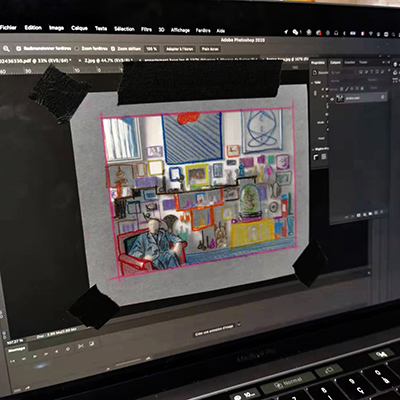
Task: Create a new layer icon
Action: (376, 212)
